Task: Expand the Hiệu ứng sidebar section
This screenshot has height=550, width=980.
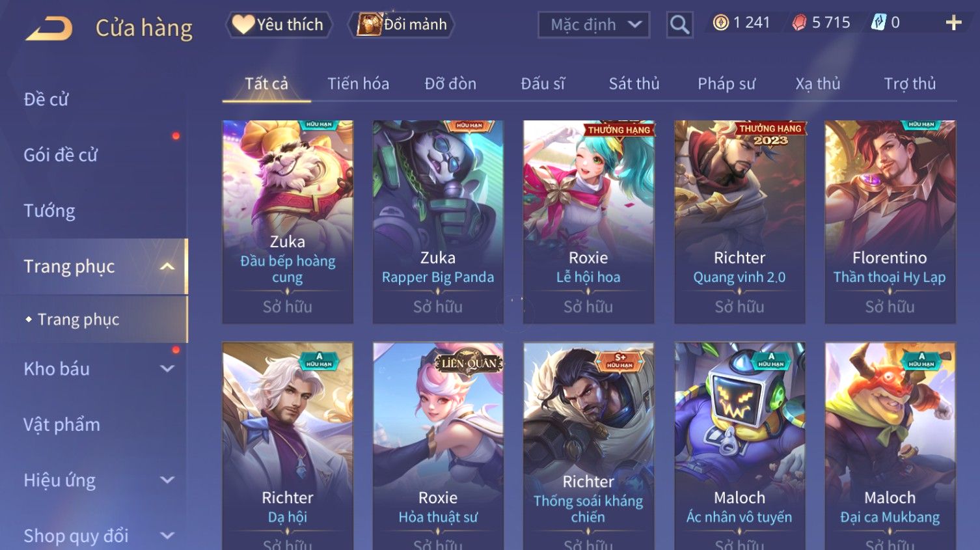Action: (167, 480)
